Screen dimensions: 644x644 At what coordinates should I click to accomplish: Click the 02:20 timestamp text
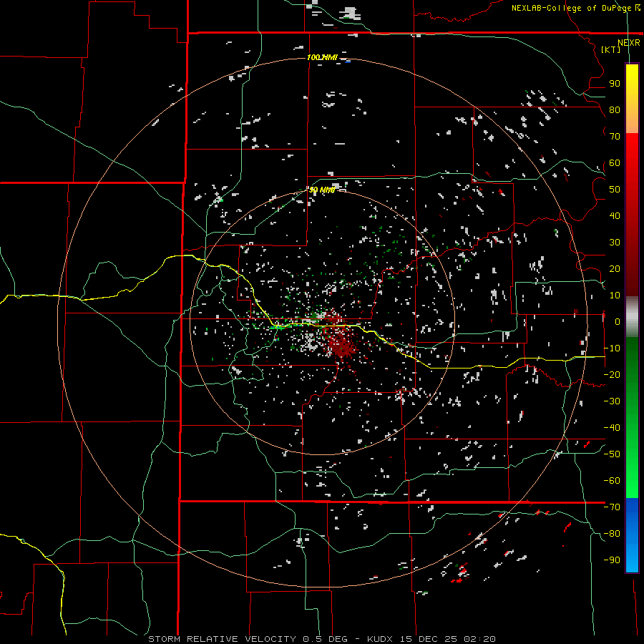(x=479, y=639)
